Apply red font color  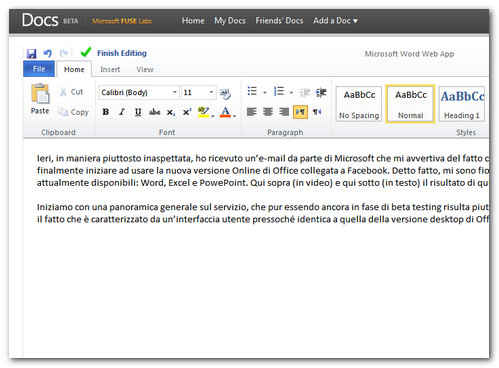(x=225, y=112)
